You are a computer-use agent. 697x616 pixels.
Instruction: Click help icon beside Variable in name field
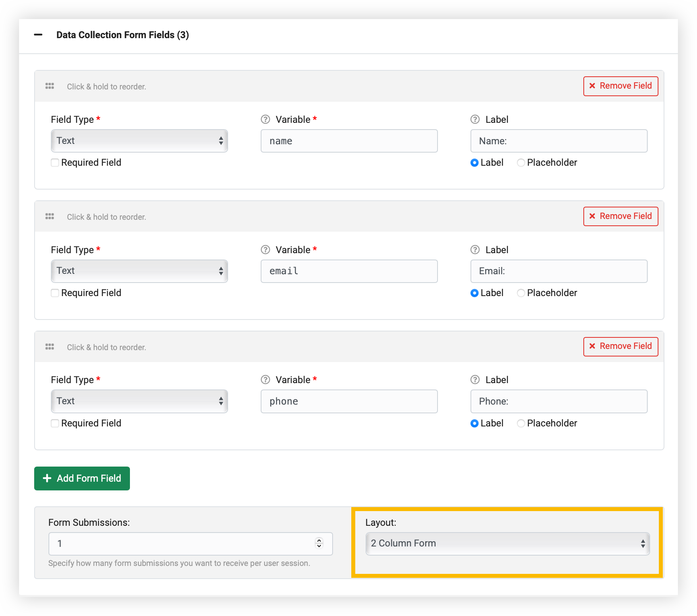(x=265, y=120)
